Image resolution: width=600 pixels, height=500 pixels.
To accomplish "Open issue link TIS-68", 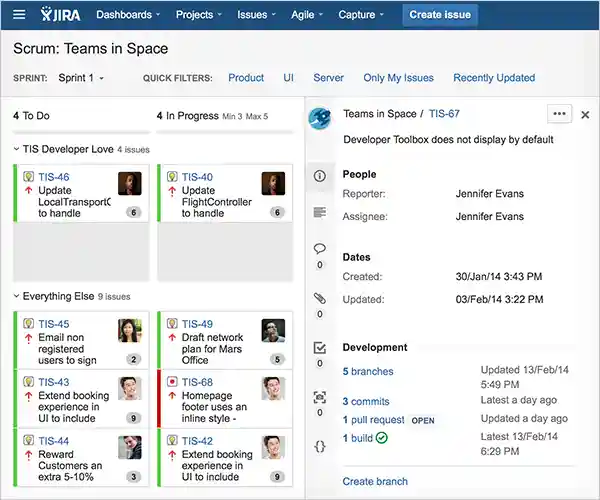I will [x=197, y=382].
